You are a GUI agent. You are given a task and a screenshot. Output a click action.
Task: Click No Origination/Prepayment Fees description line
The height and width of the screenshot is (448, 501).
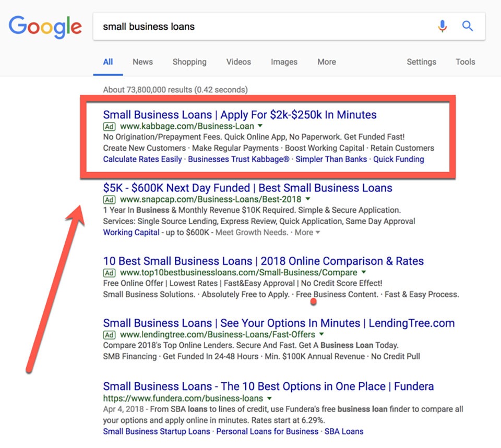[254, 137]
